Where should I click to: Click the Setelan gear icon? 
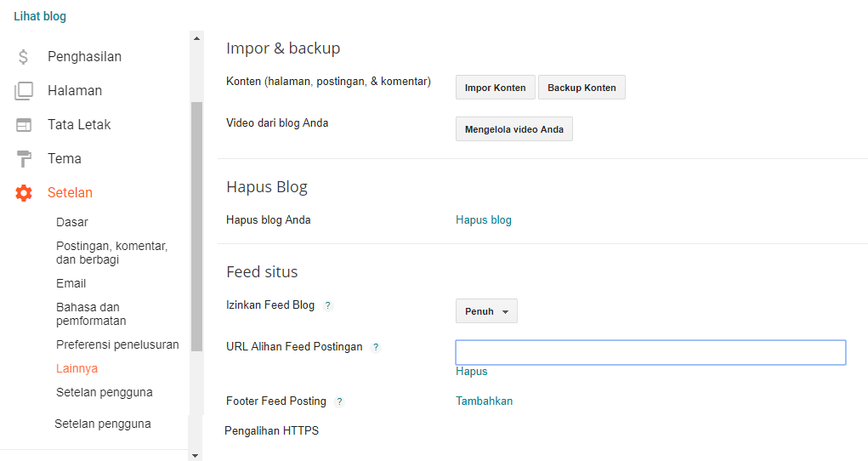coord(24,193)
